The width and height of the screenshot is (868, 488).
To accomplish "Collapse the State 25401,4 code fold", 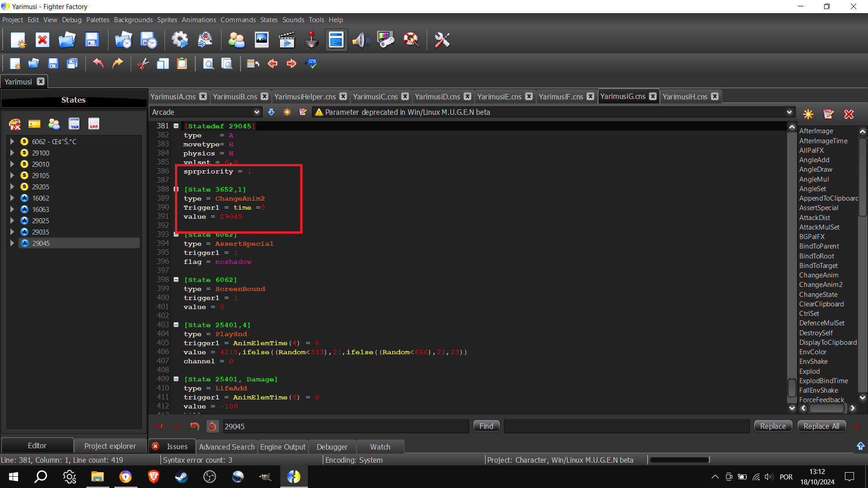I will (176, 325).
